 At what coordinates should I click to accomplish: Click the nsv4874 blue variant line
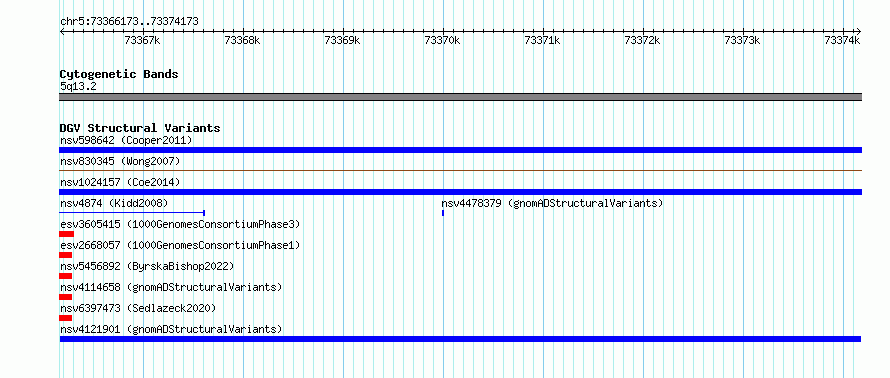pyautogui.click(x=132, y=213)
